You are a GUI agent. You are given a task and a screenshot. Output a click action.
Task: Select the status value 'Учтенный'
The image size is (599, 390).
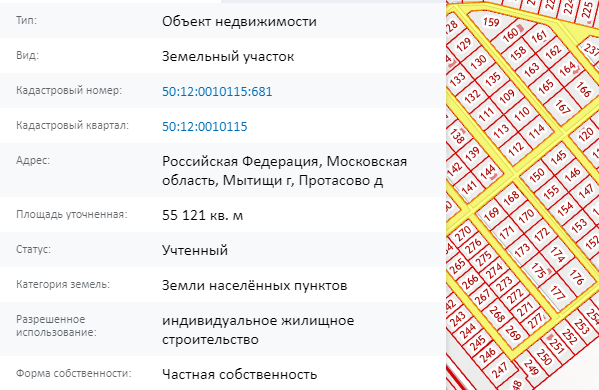pos(195,250)
